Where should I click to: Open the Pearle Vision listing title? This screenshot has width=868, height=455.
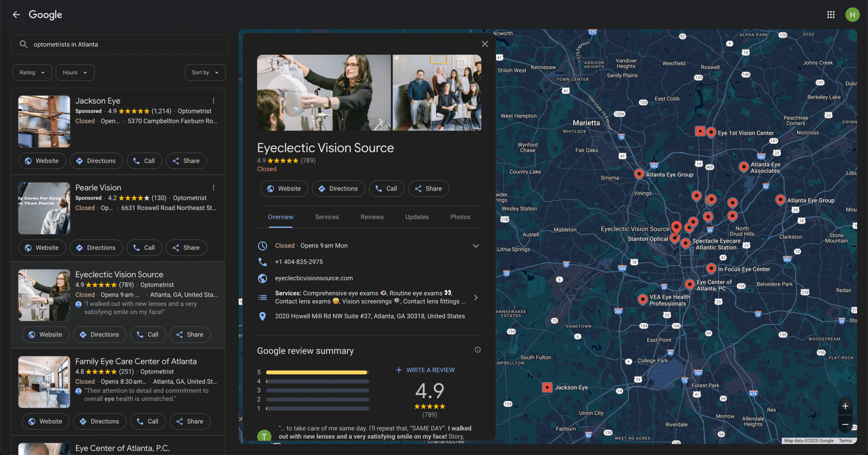(x=98, y=187)
